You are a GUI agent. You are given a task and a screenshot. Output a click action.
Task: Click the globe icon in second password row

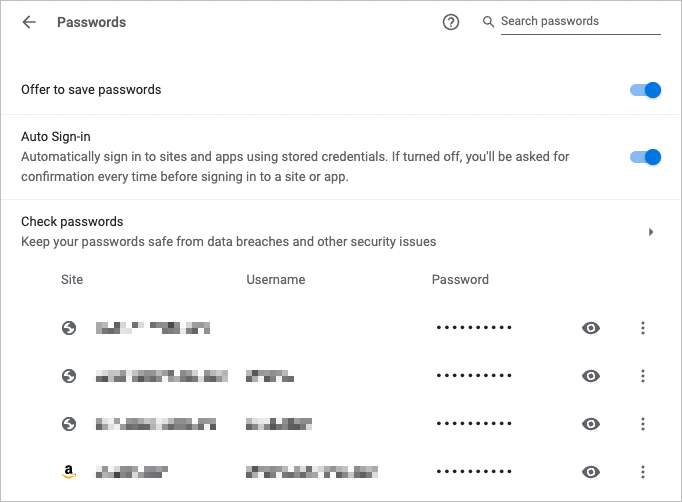[x=69, y=376]
